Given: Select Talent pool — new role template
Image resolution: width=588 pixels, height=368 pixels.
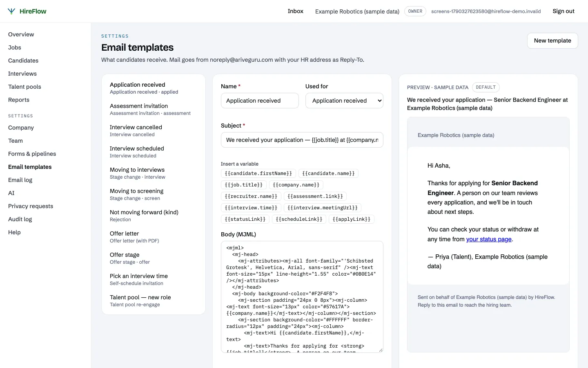Looking at the screenshot, I should pyautogui.click(x=154, y=301).
